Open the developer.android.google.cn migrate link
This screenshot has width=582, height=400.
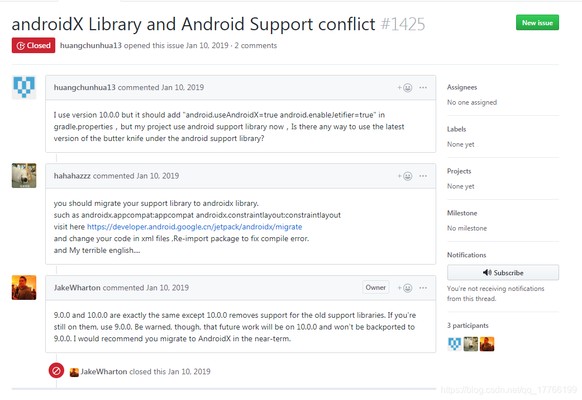194,227
